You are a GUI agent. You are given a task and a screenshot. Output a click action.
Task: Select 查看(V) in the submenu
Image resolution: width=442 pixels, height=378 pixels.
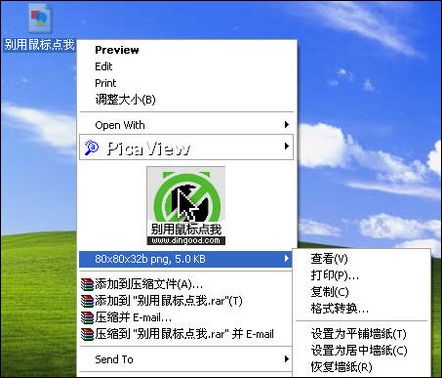[362, 259]
